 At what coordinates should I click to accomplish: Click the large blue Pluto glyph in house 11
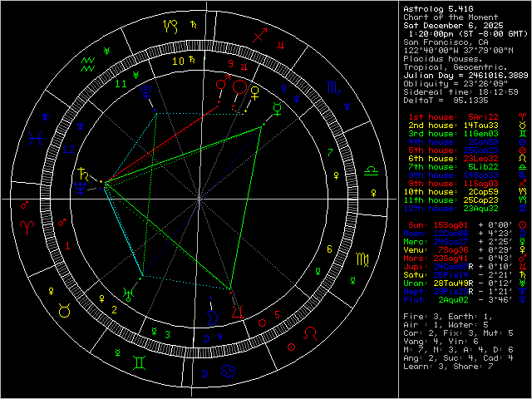coord(146,91)
